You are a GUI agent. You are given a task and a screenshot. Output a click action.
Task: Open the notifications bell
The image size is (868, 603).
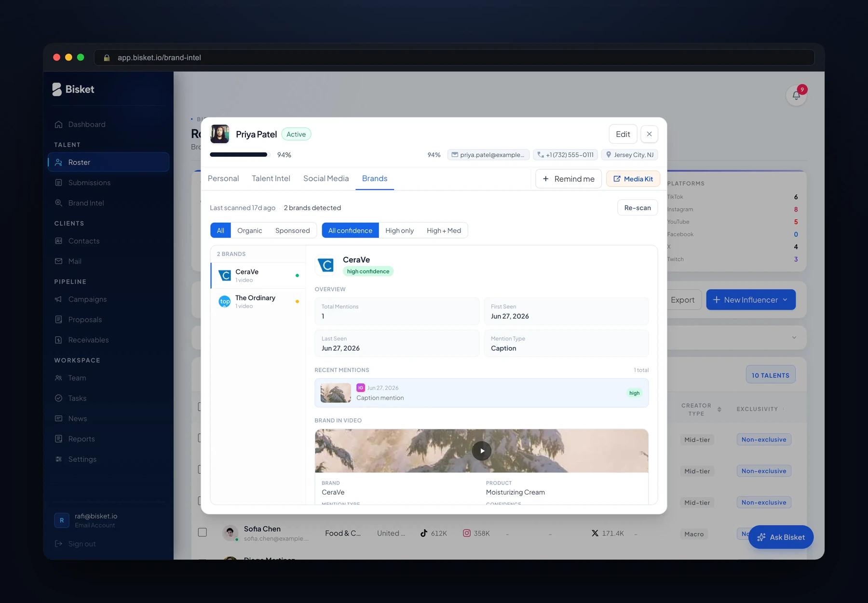tap(796, 95)
